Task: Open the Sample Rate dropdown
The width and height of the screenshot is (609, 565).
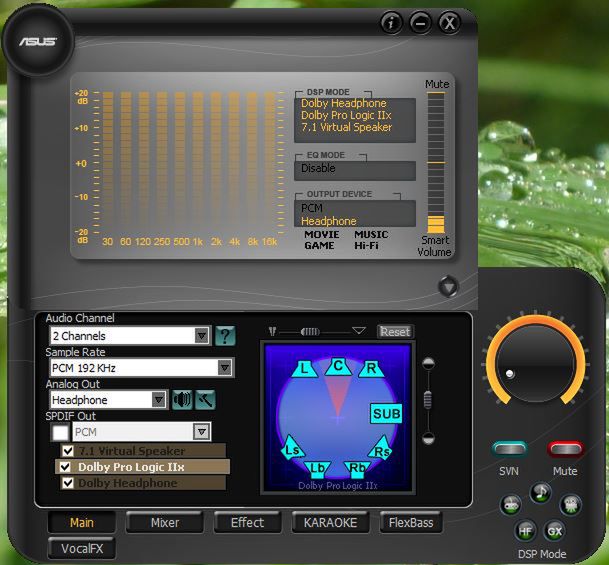Action: click(225, 368)
